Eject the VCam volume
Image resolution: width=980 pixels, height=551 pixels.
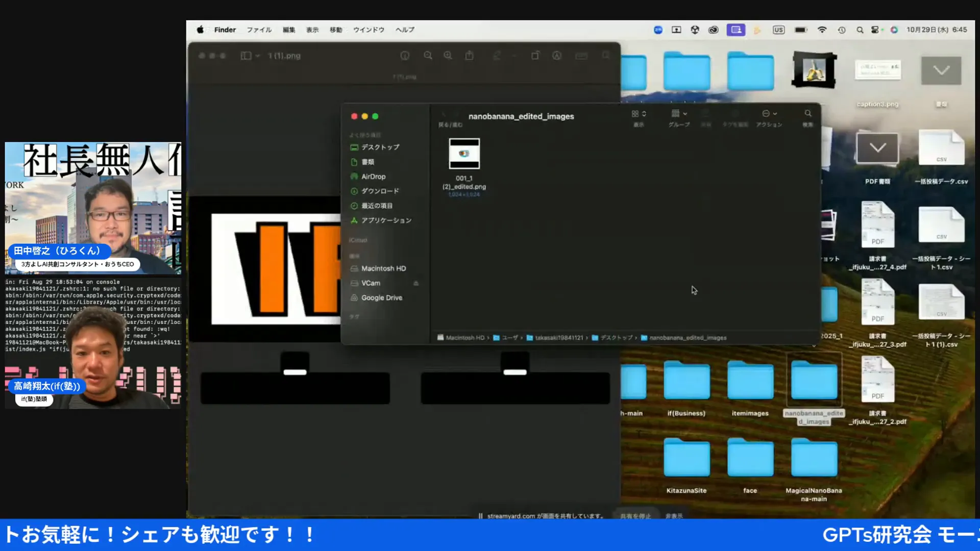click(416, 283)
